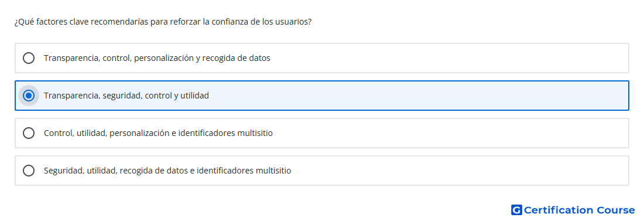Choose radio for 'Control, utilidad, personalización e identificadores multisitio'
The width and height of the screenshot is (644, 221).
pyautogui.click(x=29, y=133)
